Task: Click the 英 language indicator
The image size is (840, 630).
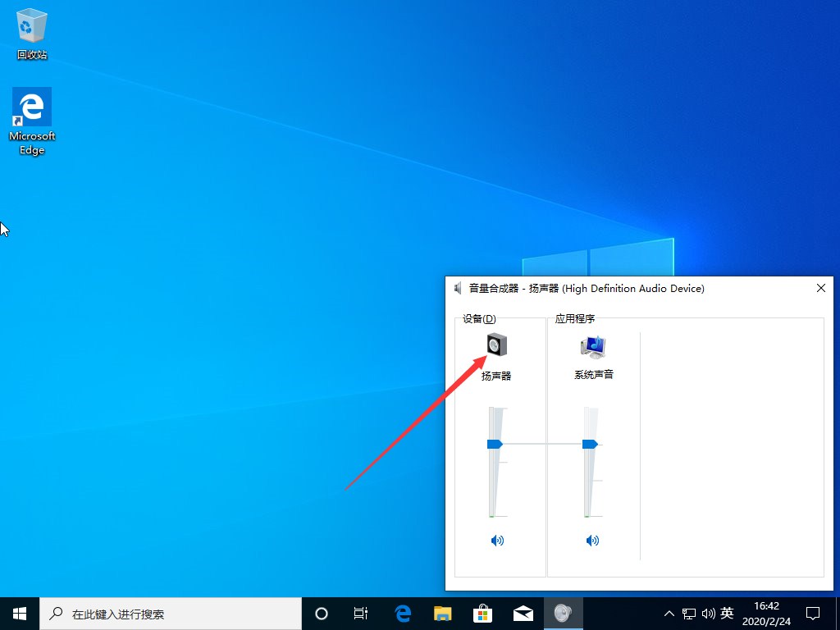Action: tap(727, 613)
